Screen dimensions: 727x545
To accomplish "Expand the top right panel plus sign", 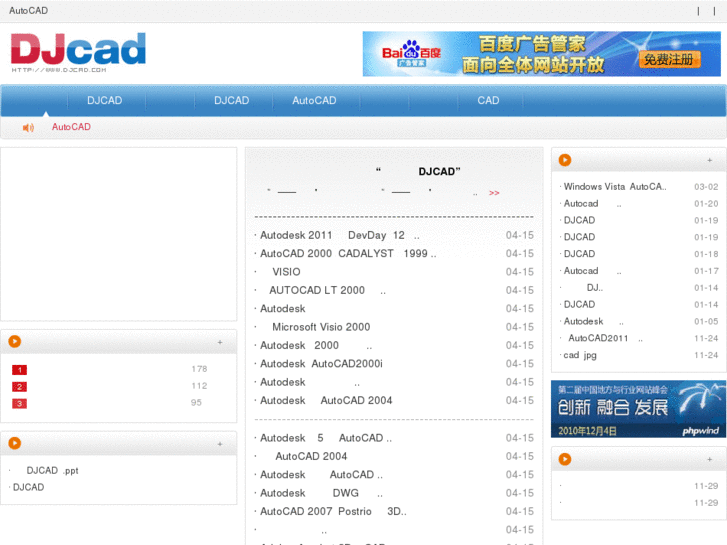I will pos(710,160).
